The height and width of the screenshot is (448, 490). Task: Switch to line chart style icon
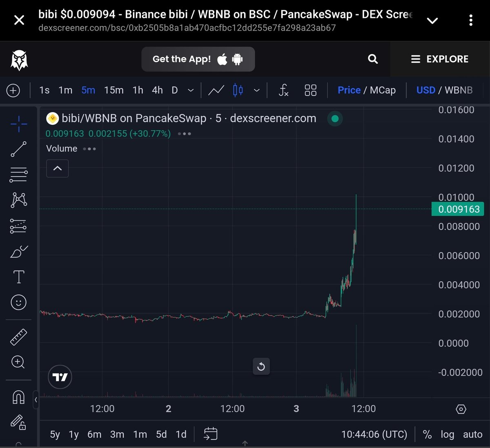216,90
